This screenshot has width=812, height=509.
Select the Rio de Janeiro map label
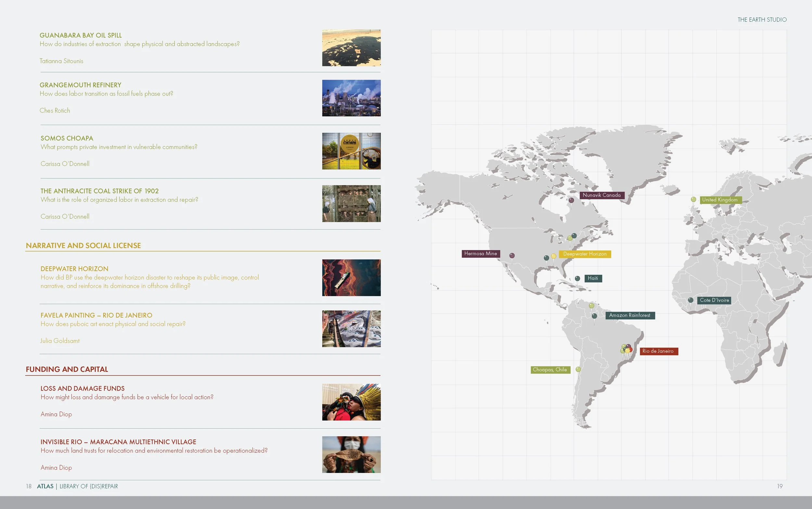pyautogui.click(x=658, y=351)
